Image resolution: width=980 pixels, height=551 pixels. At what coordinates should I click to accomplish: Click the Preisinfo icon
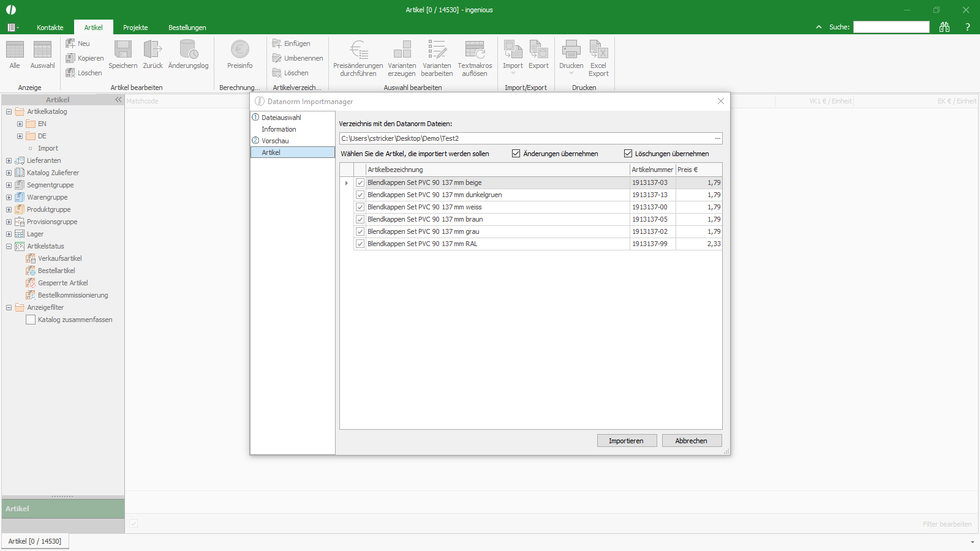pyautogui.click(x=239, y=55)
